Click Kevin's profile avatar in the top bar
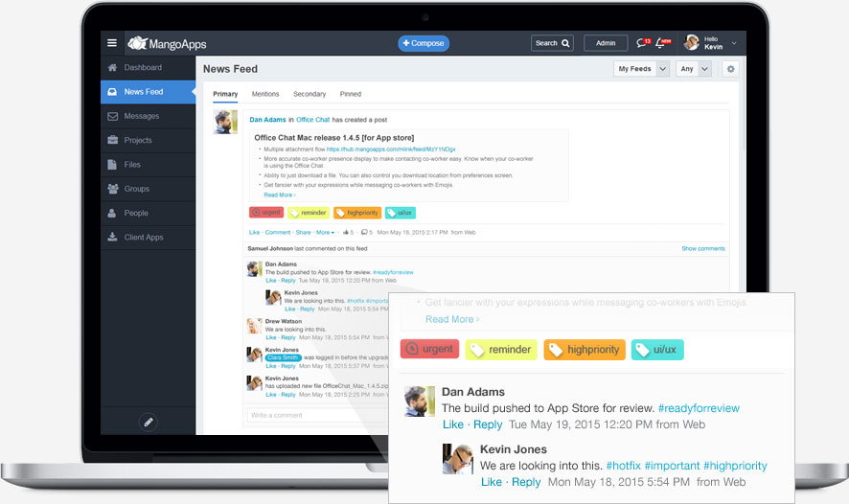The width and height of the screenshot is (849, 504). pyautogui.click(x=692, y=42)
